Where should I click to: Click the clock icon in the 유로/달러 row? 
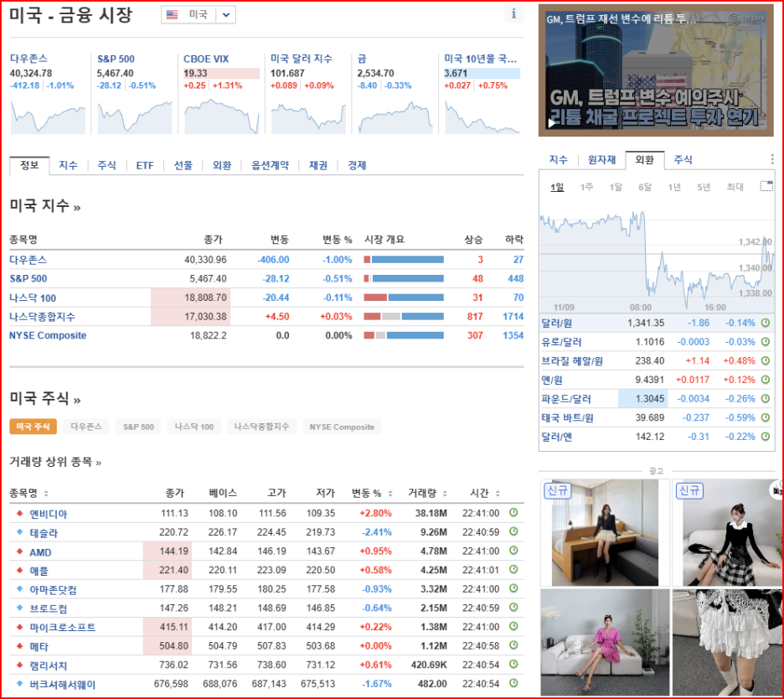coord(766,342)
